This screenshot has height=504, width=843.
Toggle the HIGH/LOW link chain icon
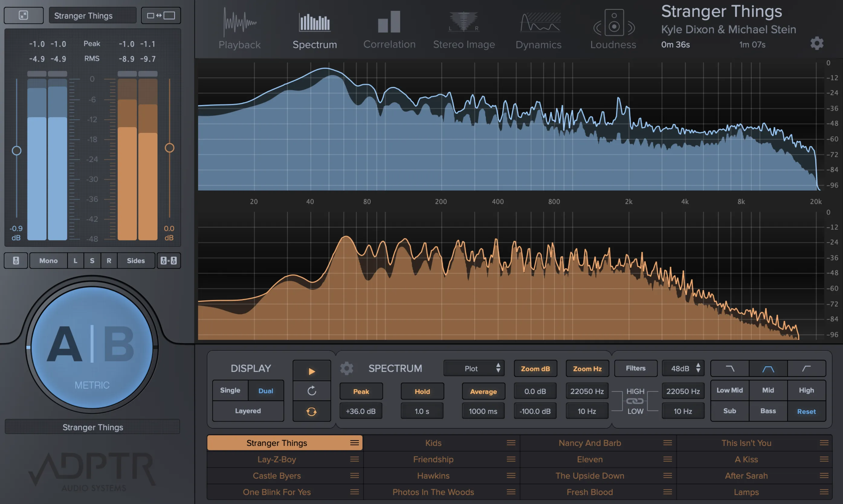point(635,401)
